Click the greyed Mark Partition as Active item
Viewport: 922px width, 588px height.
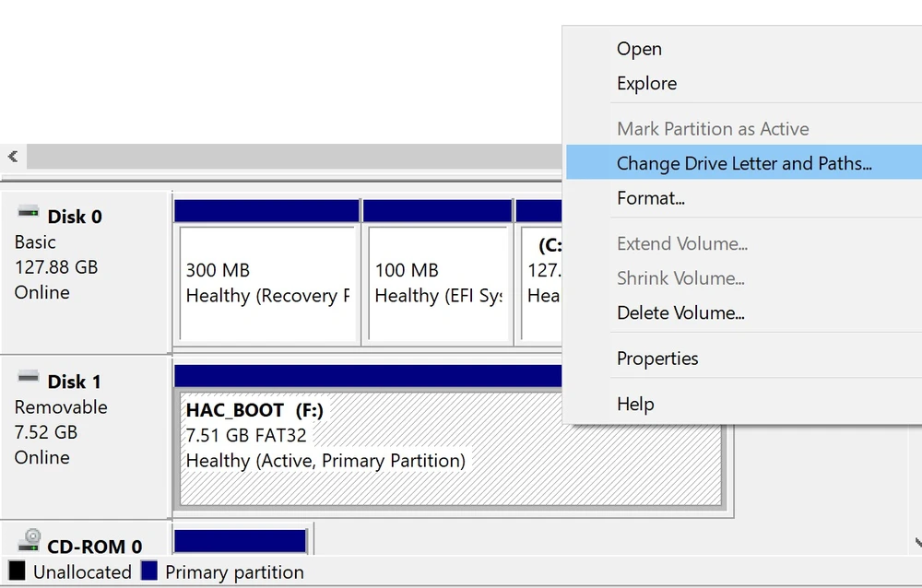tap(712, 129)
